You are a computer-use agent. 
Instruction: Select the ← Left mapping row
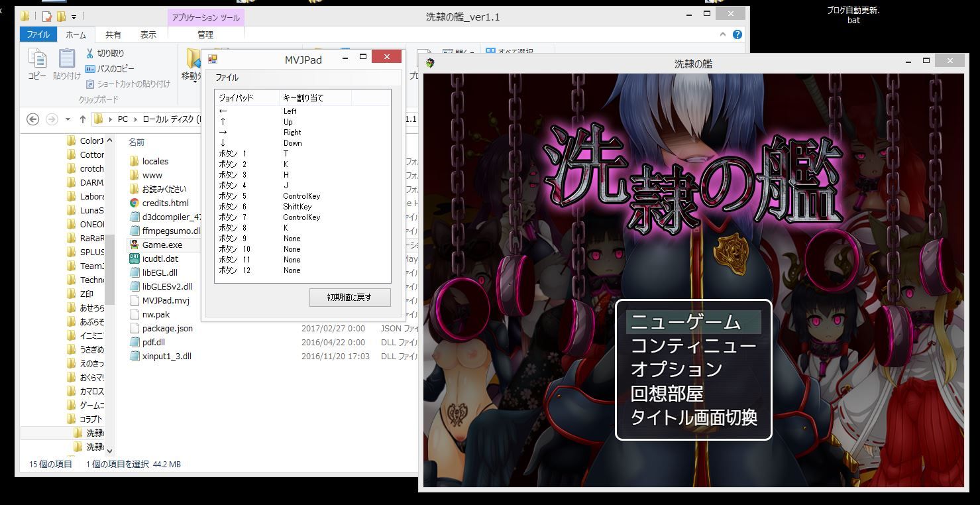[302, 111]
